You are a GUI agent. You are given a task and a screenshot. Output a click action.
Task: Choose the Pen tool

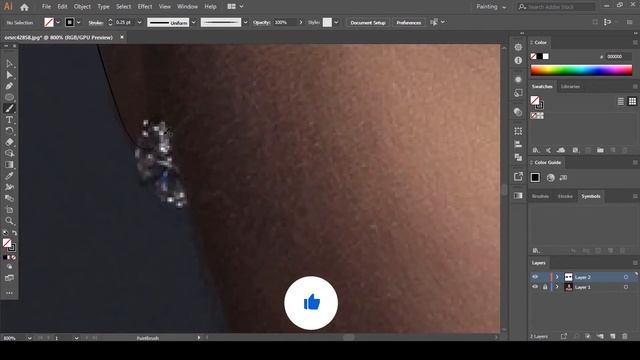click(x=9, y=86)
